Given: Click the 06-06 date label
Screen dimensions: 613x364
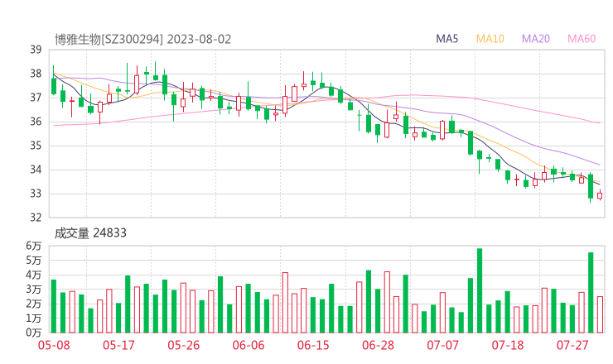Looking at the screenshot, I should [x=249, y=345].
